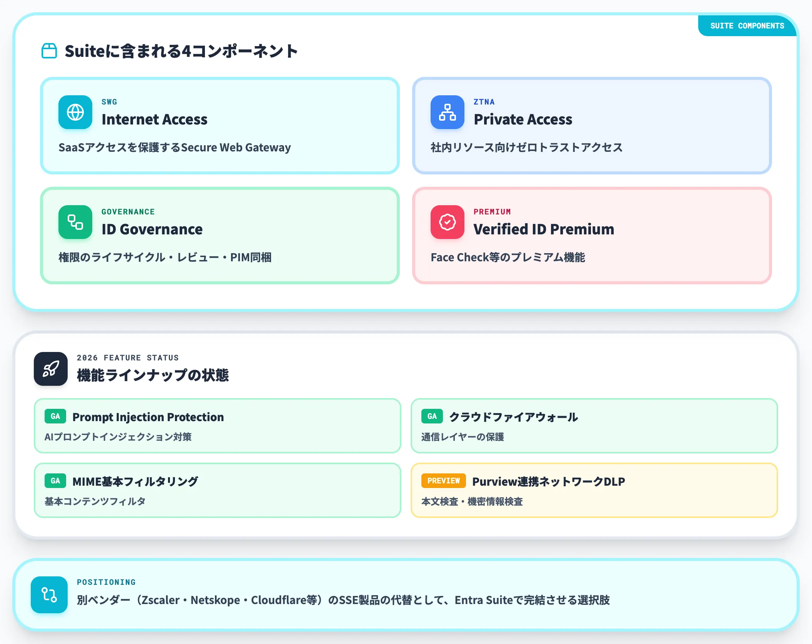Click the Zscaler・Netskope・Cloudflare positioning sentence
The image size is (812, 644).
[343, 600]
